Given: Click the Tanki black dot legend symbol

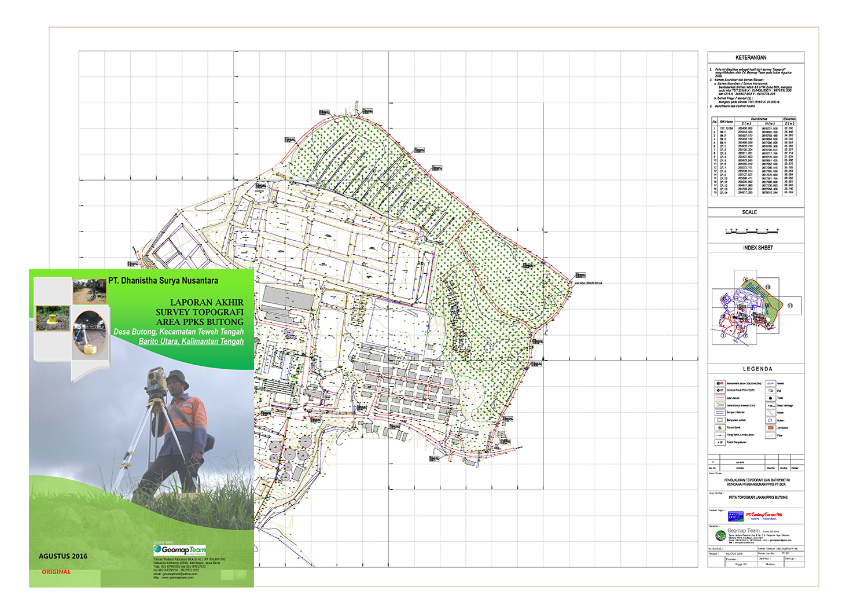Looking at the screenshot, I should pos(770,398).
